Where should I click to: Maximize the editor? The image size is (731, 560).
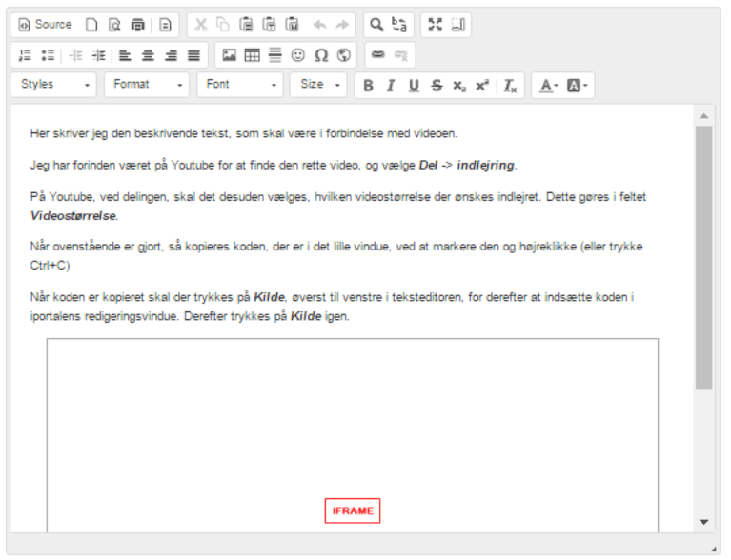tap(435, 24)
